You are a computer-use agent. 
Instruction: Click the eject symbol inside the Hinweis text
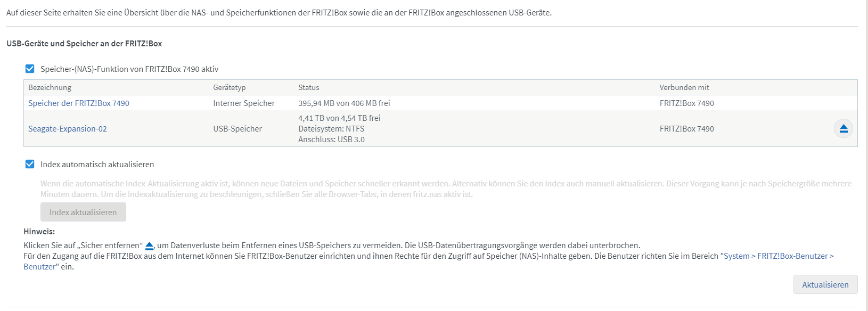[150, 245]
